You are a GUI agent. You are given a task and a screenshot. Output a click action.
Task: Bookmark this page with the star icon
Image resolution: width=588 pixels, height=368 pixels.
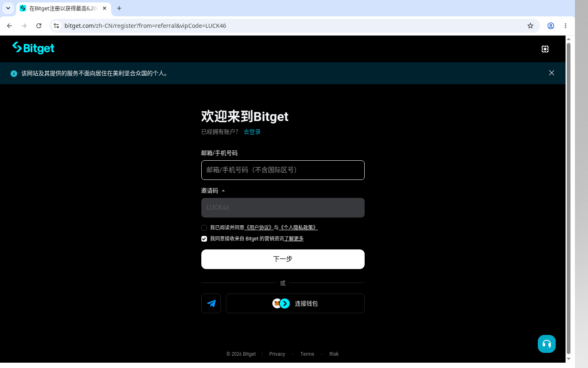[530, 26]
